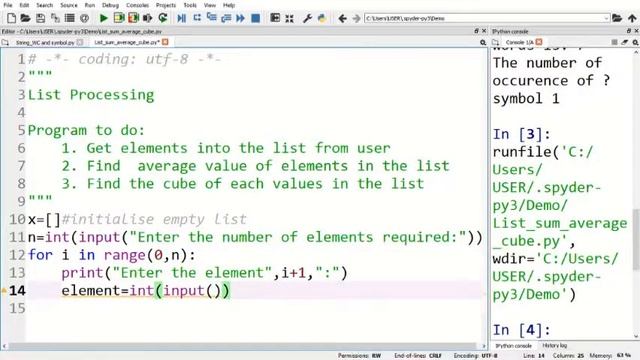Undock the IPython console pane
Screen dimensions: 640x360
pos(629,31)
